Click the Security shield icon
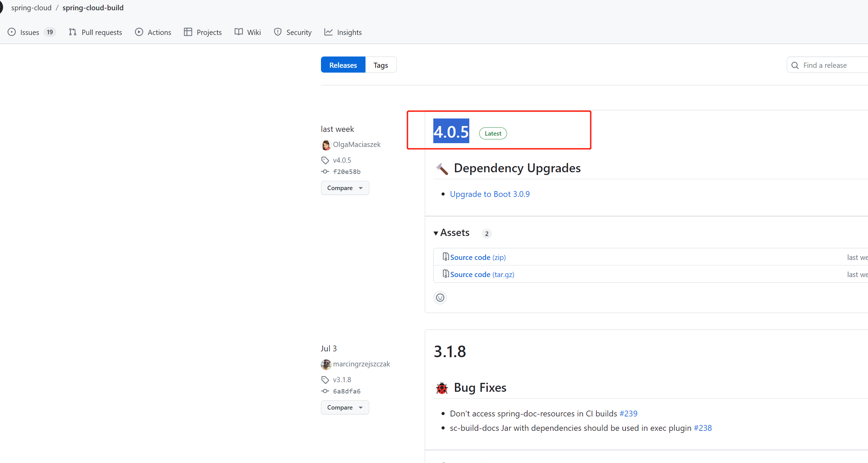 click(278, 32)
